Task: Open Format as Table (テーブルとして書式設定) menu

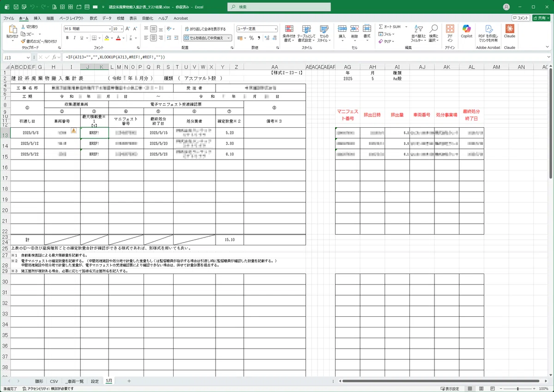Action: [306, 33]
